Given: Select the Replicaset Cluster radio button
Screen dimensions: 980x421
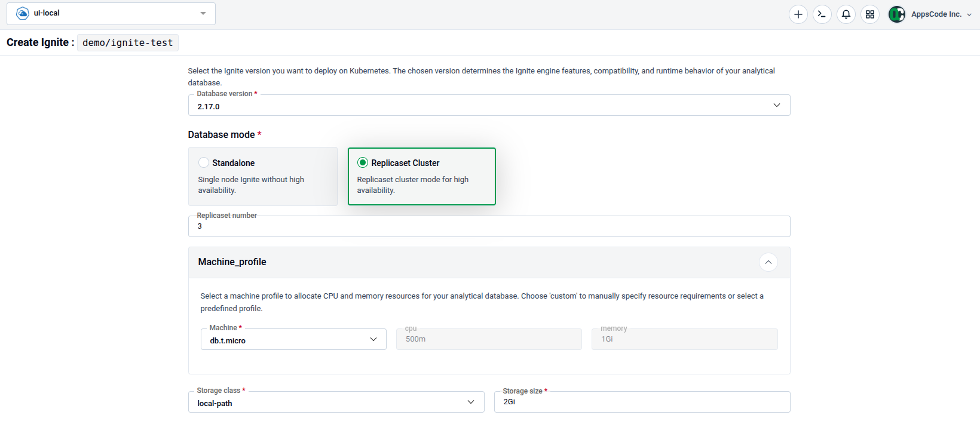Looking at the screenshot, I should click(363, 162).
